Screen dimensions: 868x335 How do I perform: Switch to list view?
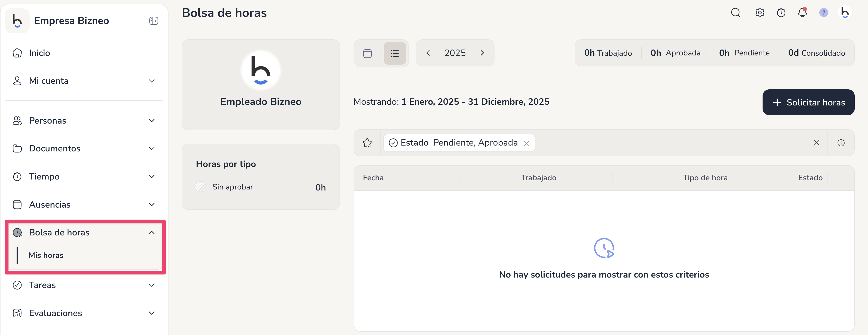(395, 53)
